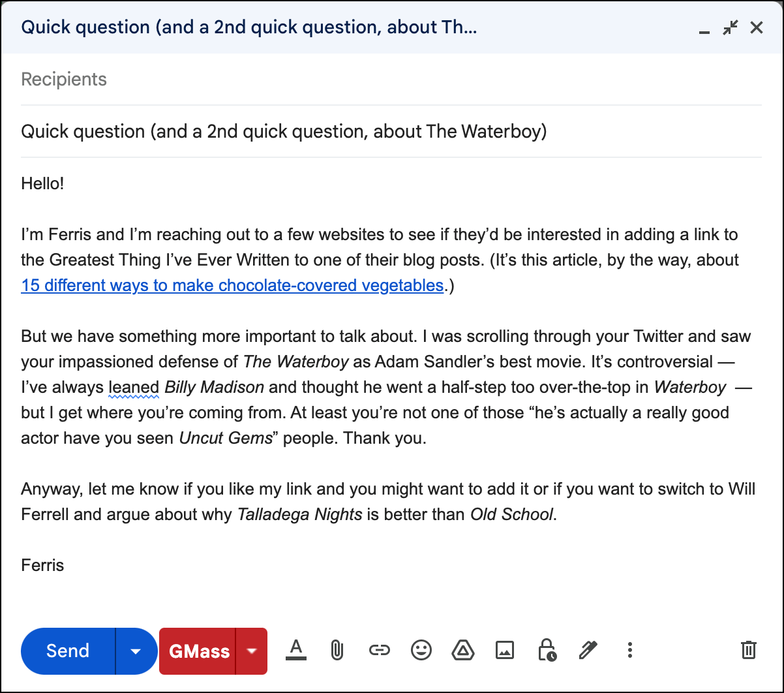Open send options dropdown arrow
This screenshot has width=784, height=693.
[x=136, y=651]
